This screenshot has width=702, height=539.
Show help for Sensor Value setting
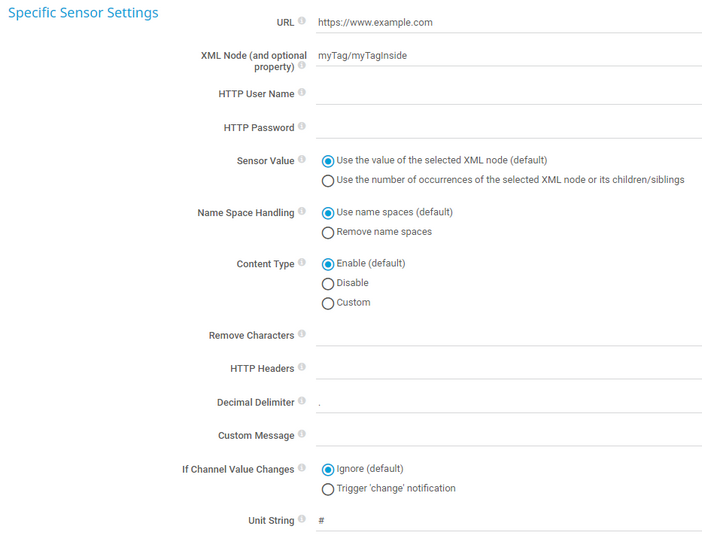(302, 159)
